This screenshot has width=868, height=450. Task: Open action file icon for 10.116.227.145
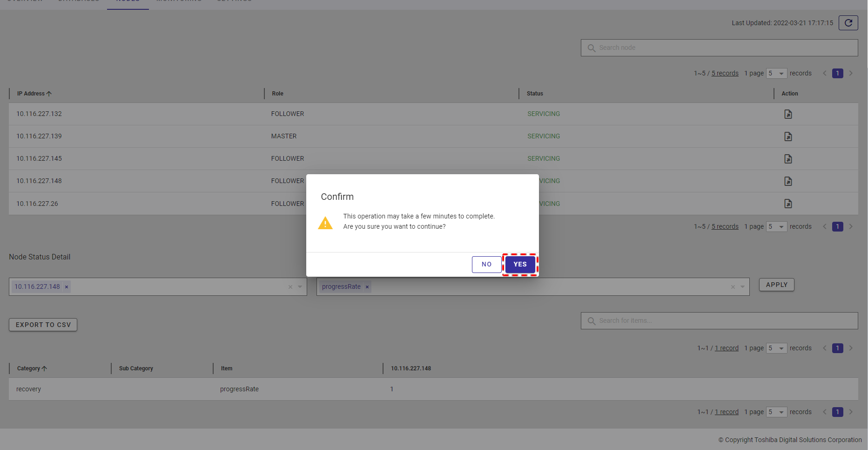[787, 159]
